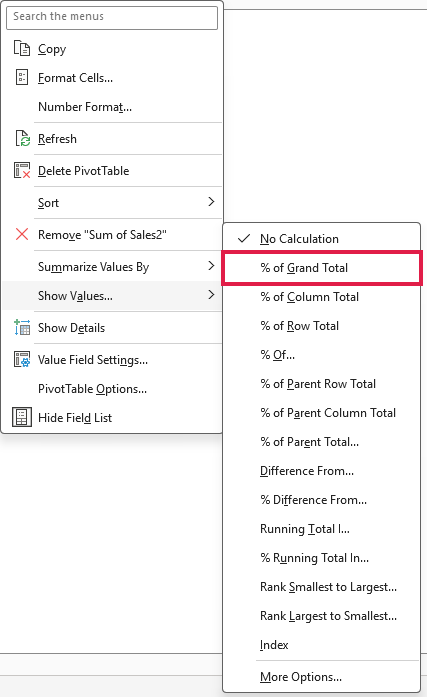Choose Rank Largest to Smallest

point(321,616)
